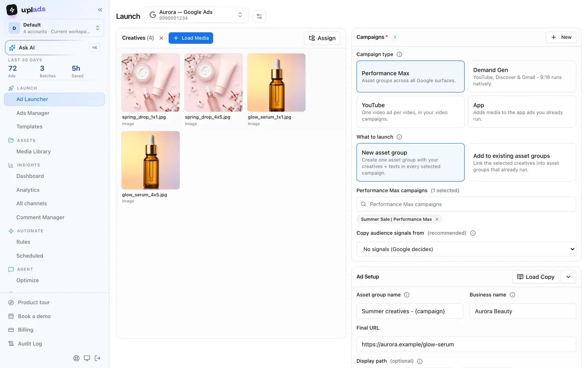Click Campaign type info icon
Screen dimensions: 588x368
399,54
